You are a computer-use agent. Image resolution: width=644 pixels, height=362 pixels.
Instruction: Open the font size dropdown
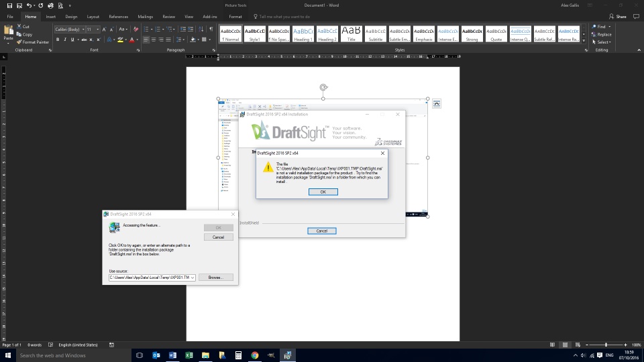coord(97,29)
